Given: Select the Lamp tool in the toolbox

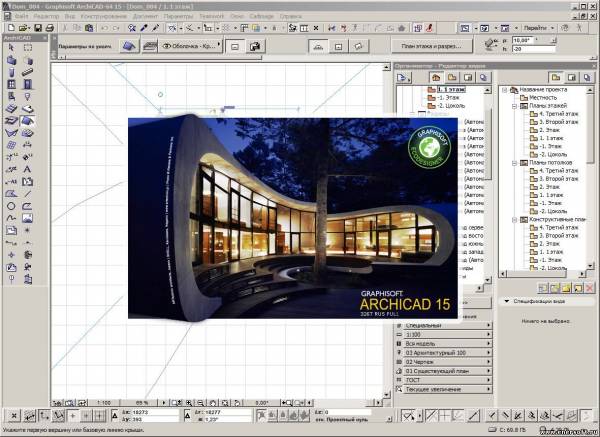Looking at the screenshot, I should click(x=27, y=96).
